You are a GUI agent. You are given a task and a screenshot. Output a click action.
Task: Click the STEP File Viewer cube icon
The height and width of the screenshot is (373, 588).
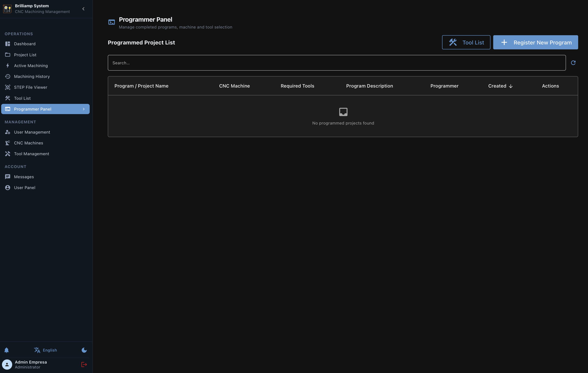pyautogui.click(x=7, y=87)
